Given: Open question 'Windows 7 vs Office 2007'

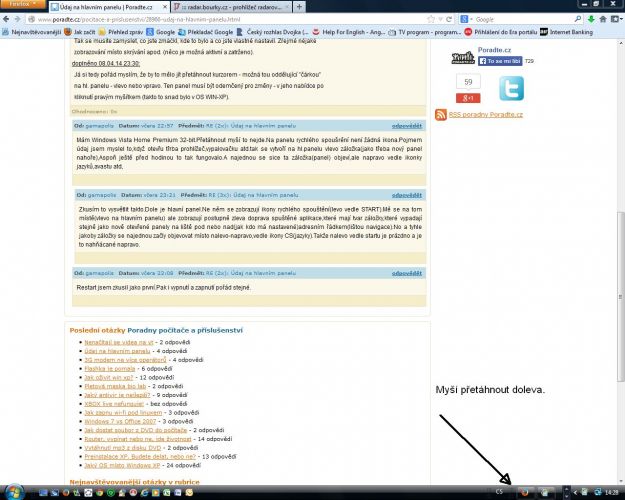Looking at the screenshot, I should pyautogui.click(x=120, y=421).
